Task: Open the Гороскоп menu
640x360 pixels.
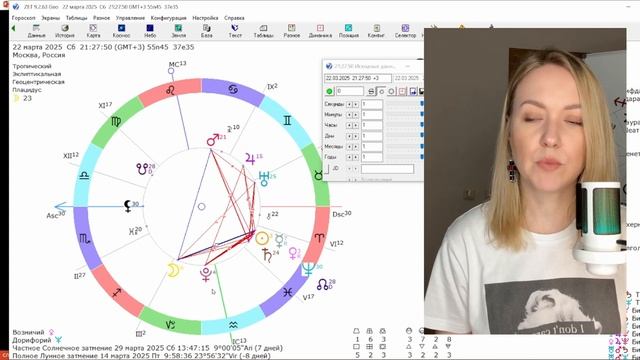Action: 23,18
